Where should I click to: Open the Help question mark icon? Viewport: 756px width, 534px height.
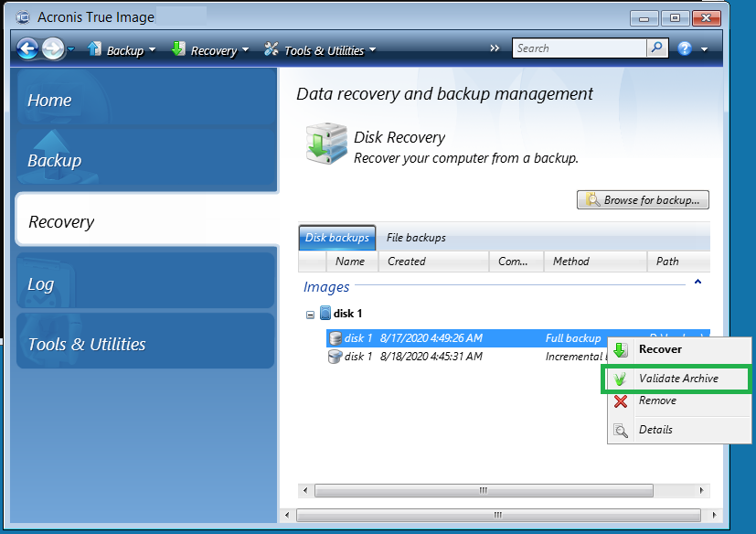pos(685,48)
